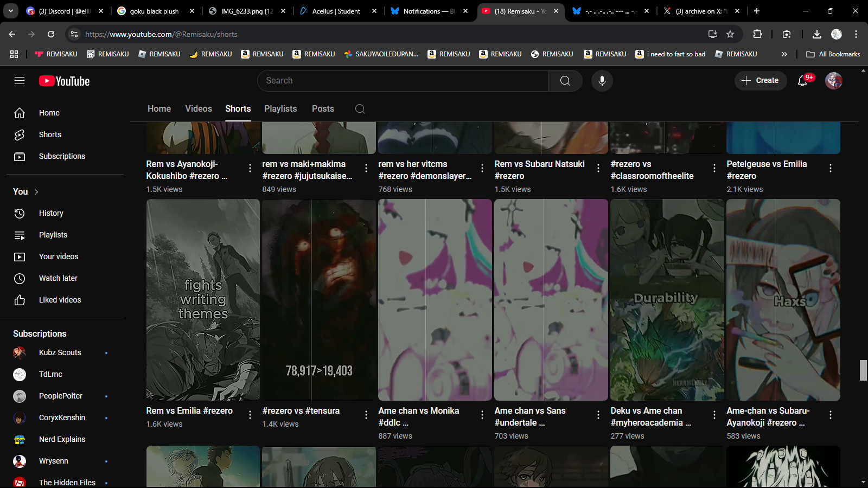Open the browser extensions puzzle icon
This screenshot has height=488, width=868.
pyautogui.click(x=758, y=34)
